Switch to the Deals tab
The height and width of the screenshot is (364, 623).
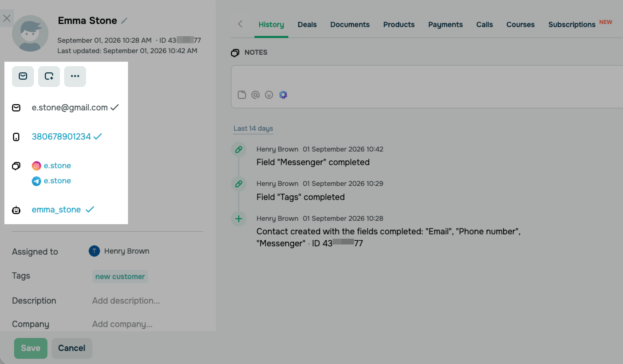click(307, 24)
